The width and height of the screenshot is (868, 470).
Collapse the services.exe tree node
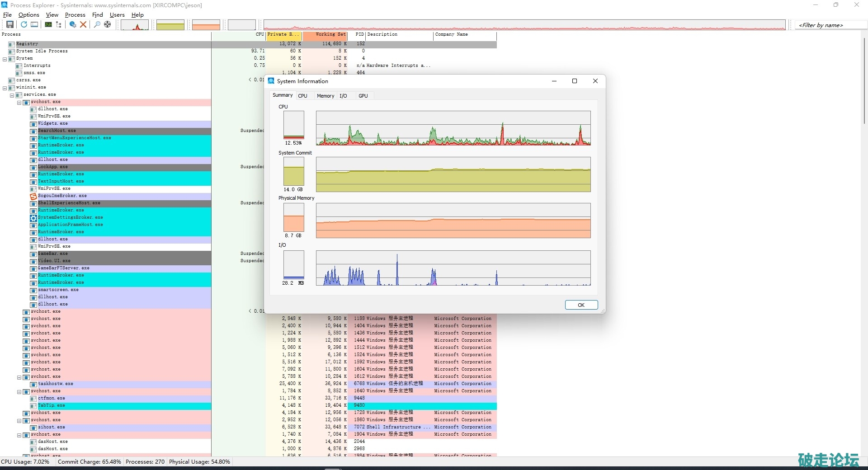click(12, 95)
